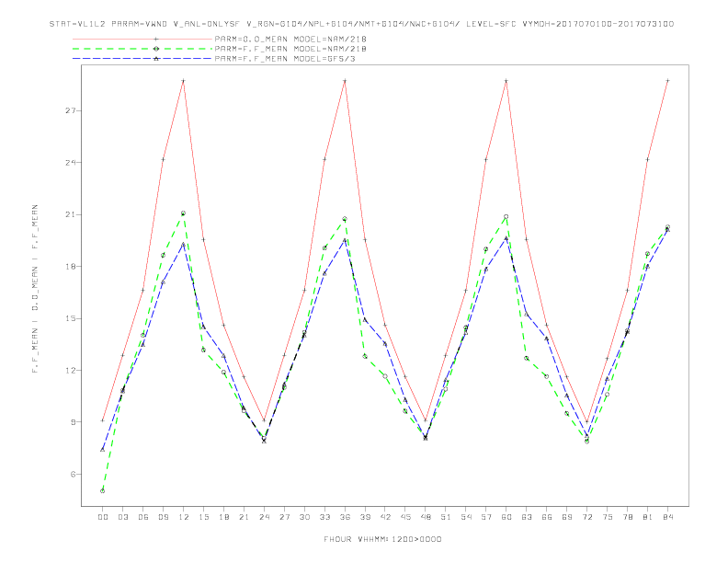
Task: Click blue GFS triangle marker at hour 00
Action: click(103, 449)
